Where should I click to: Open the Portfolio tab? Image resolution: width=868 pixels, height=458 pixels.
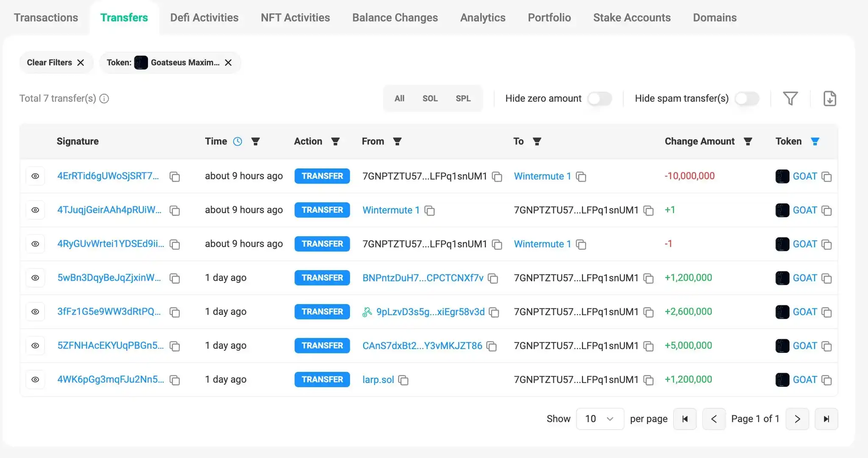[549, 18]
